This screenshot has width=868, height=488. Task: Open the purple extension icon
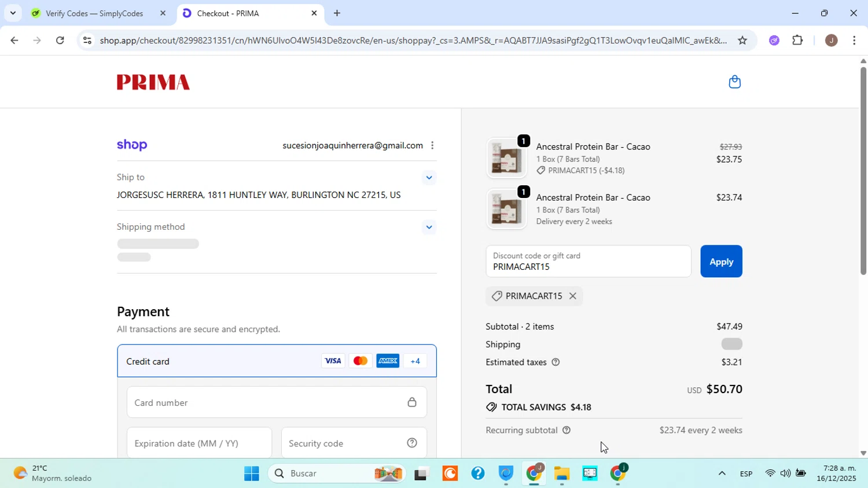pyautogui.click(x=774, y=41)
